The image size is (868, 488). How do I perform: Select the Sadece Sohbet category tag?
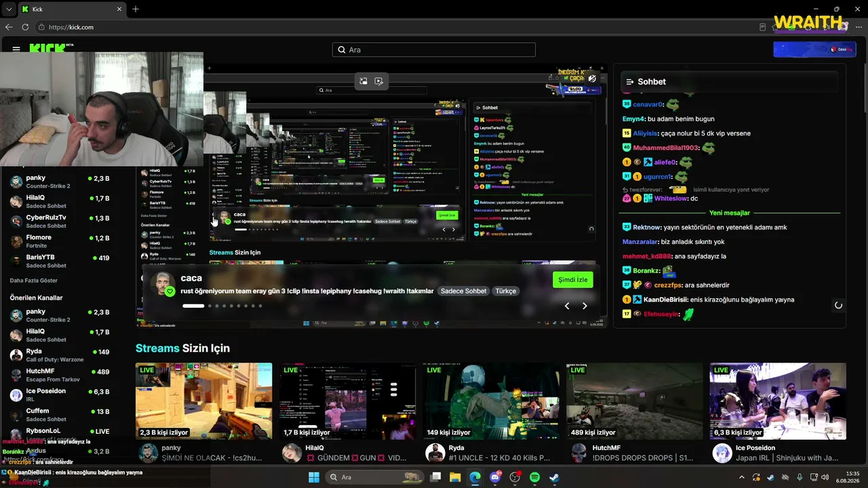(464, 291)
